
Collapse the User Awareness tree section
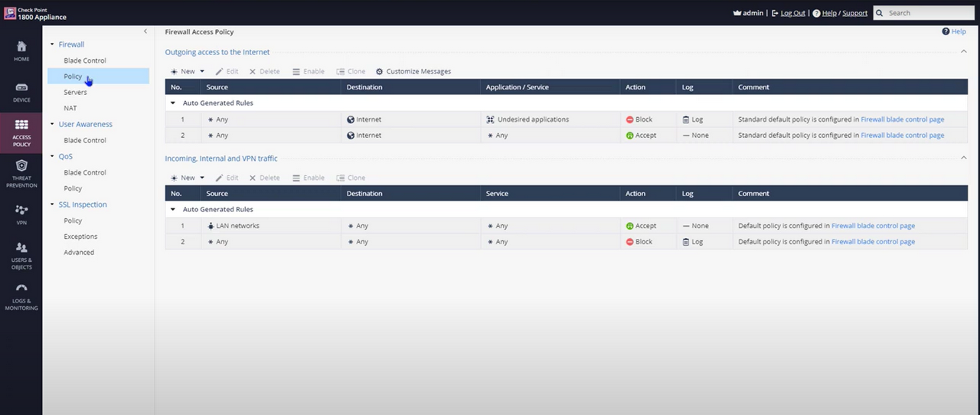[52, 124]
